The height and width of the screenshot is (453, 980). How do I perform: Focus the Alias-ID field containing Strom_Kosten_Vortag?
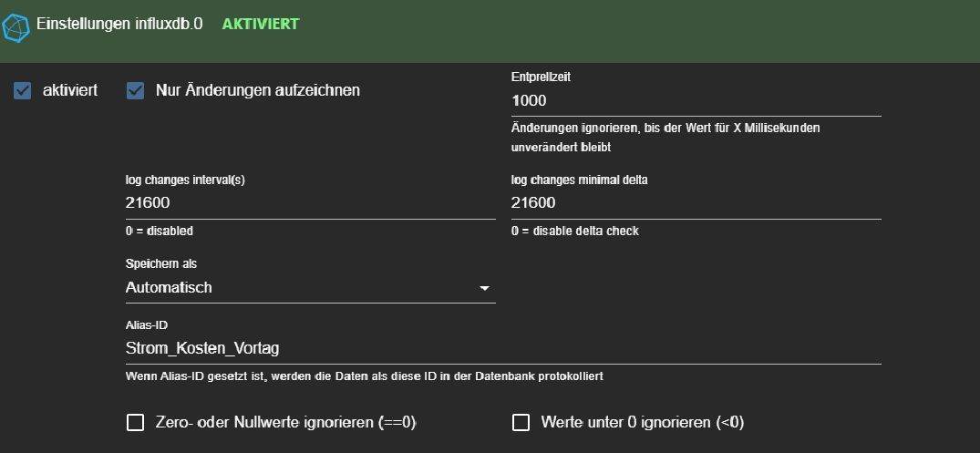[501, 347]
